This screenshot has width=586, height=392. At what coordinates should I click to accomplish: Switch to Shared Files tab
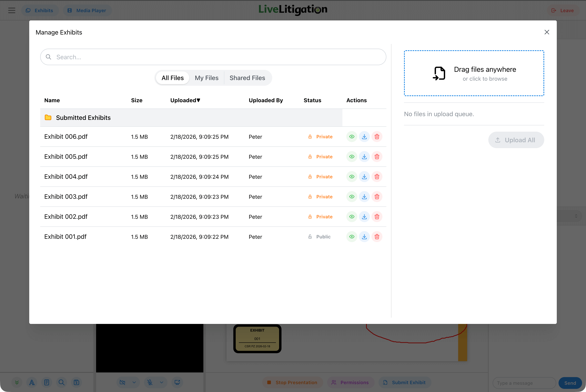(247, 78)
